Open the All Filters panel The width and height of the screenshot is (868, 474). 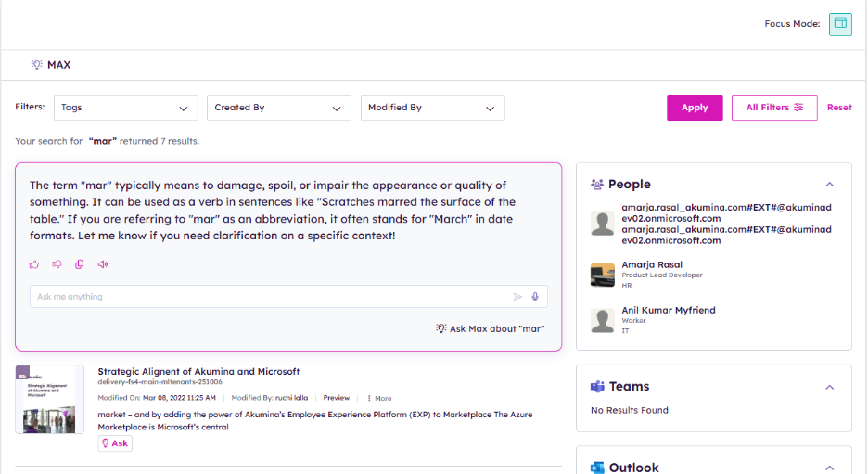tap(774, 108)
